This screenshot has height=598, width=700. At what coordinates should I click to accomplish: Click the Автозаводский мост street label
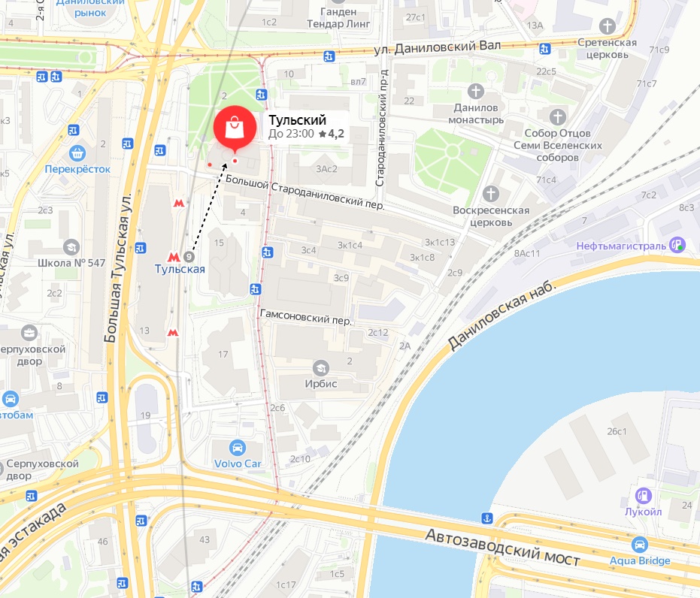(502, 547)
